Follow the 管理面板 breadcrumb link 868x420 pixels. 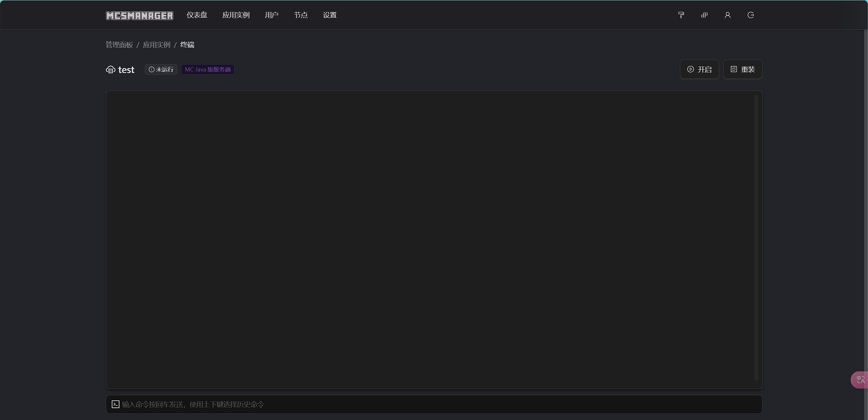pos(119,45)
